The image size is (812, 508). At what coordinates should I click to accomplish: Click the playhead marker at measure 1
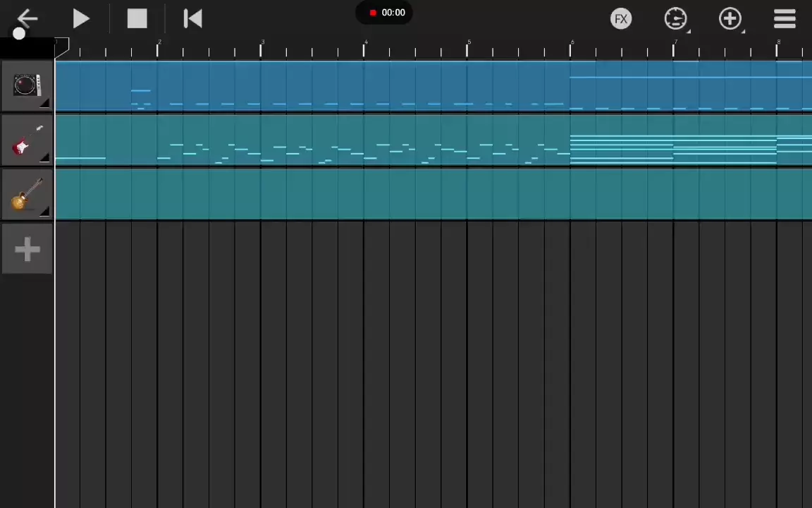(x=62, y=47)
